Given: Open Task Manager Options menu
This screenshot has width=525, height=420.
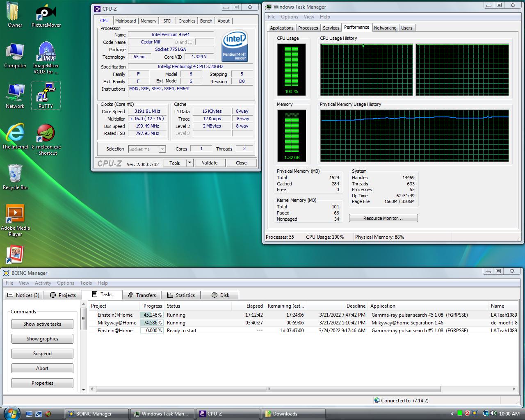Looking at the screenshot, I should coord(290,17).
